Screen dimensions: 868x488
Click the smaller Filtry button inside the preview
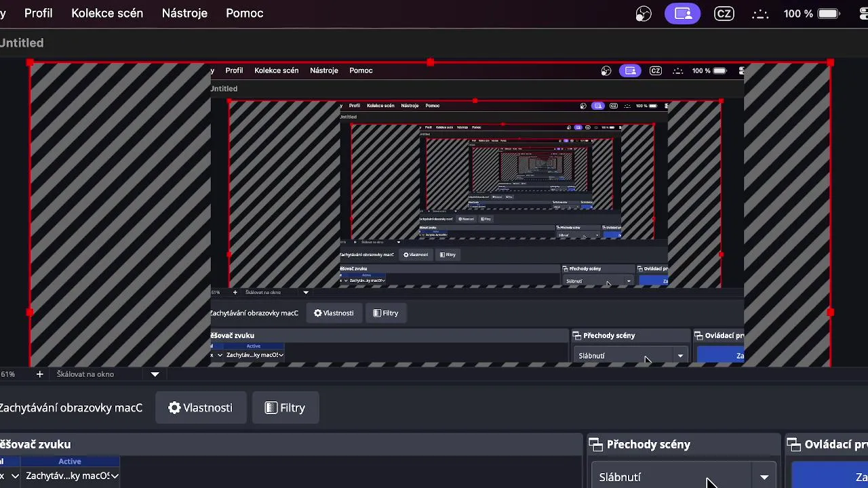pyautogui.click(x=385, y=313)
